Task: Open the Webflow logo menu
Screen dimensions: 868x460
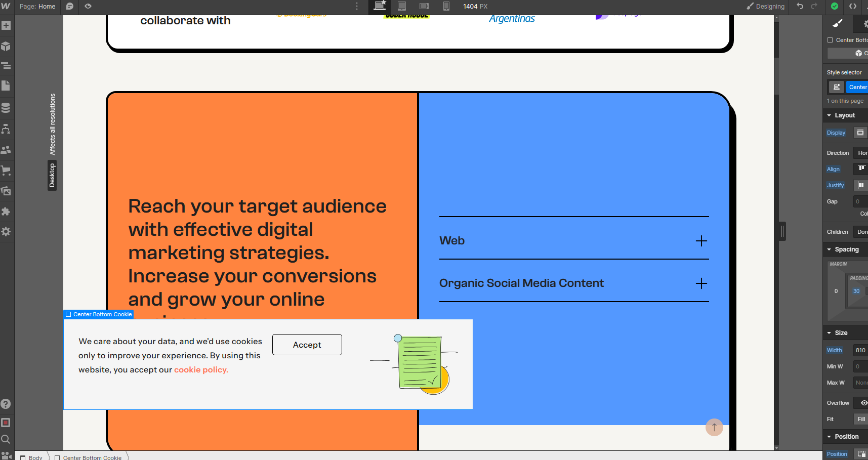Action: click(x=6, y=6)
